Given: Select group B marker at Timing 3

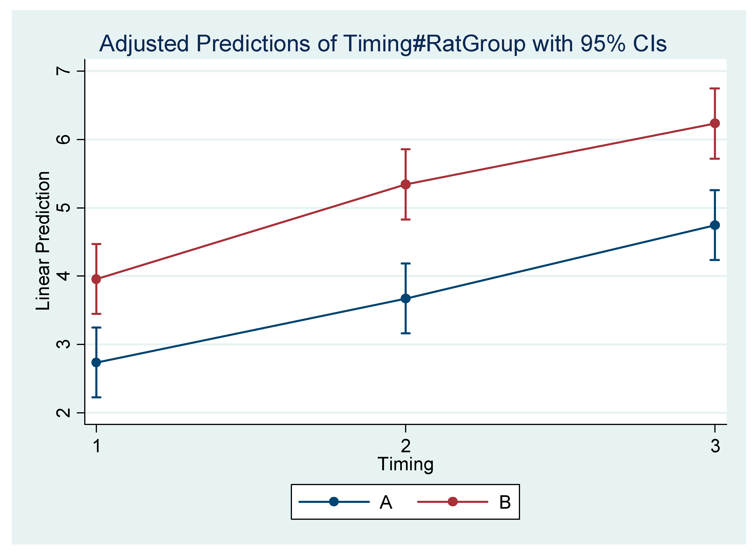Looking at the screenshot, I should tap(715, 123).
